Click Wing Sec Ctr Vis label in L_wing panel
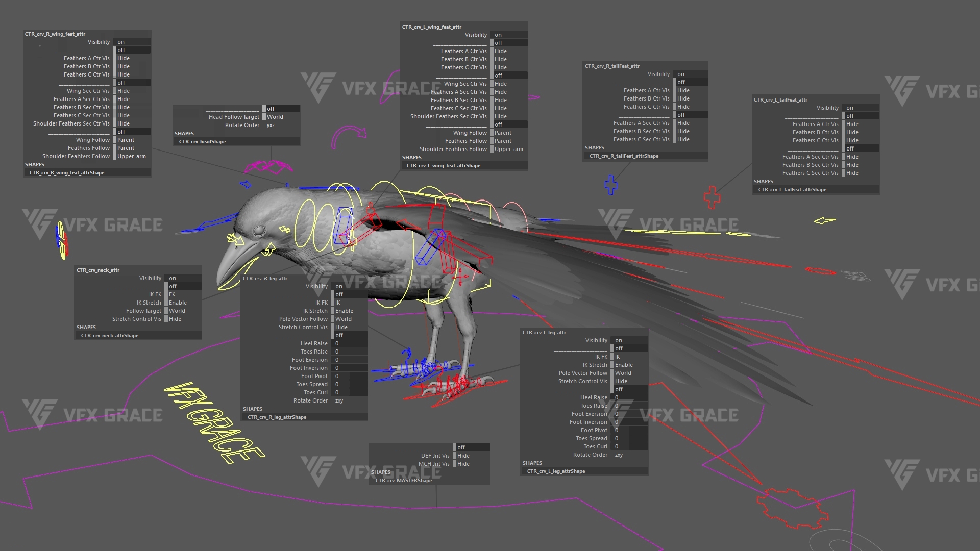 coord(465,84)
